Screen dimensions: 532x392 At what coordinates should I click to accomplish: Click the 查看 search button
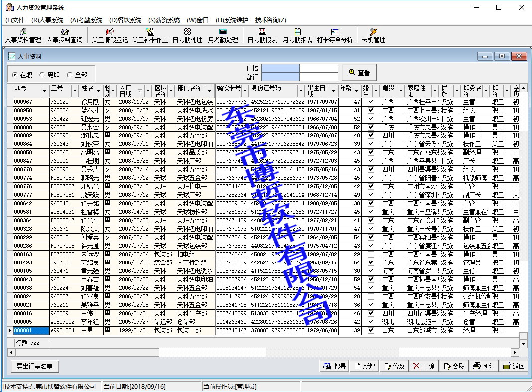click(x=359, y=73)
